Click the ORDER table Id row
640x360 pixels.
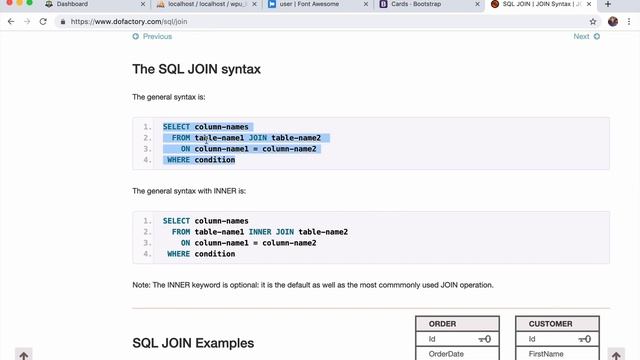[457, 339]
